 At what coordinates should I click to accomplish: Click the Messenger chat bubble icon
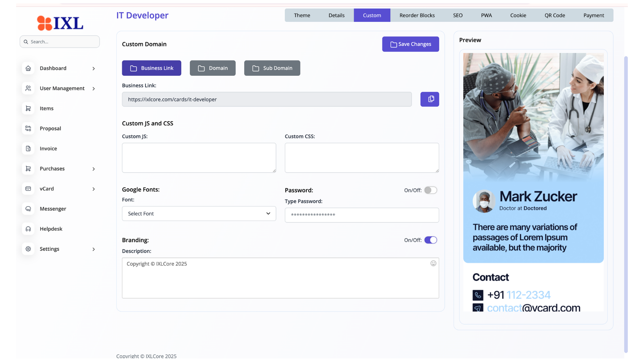[28, 209]
